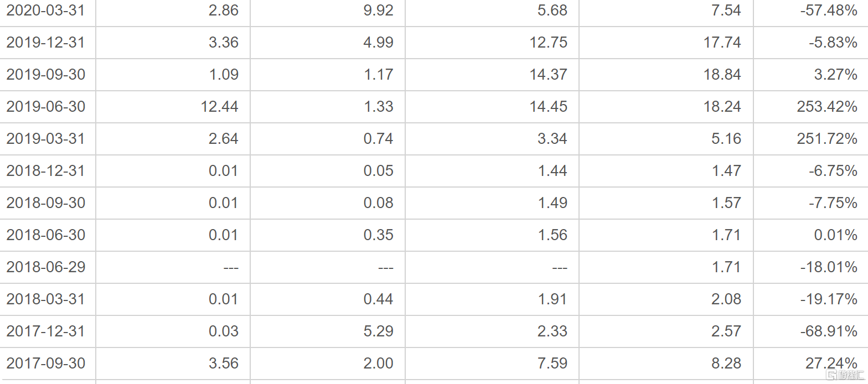The image size is (868, 384).
Task: Select the 2019-12-31 date cell
Action: click(x=46, y=42)
